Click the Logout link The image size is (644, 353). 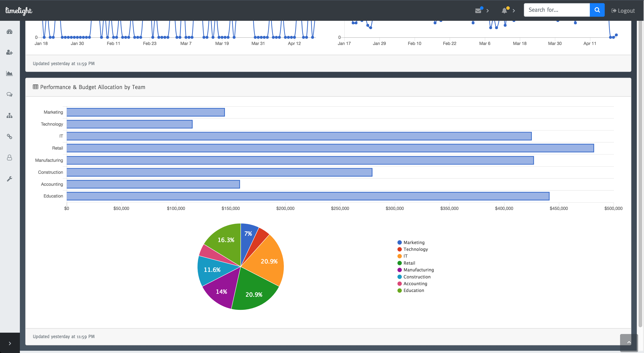tap(623, 10)
